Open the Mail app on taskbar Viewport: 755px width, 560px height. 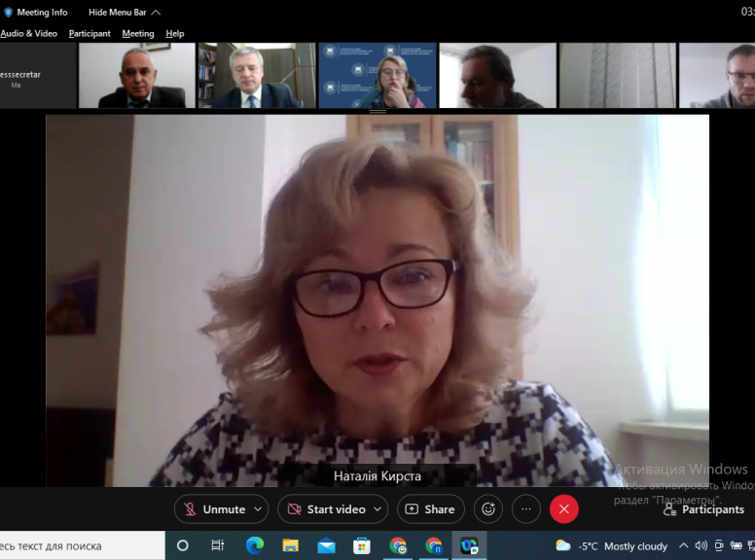click(x=326, y=545)
